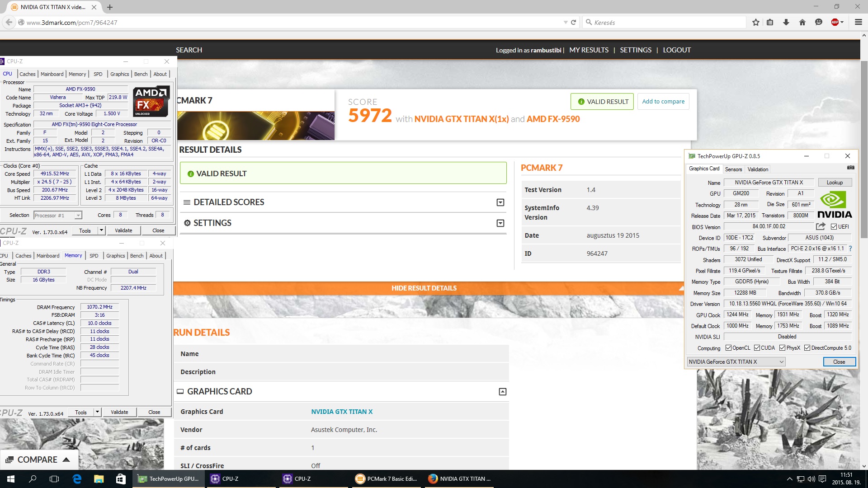Collapse the GRAPHICS CARD section
Image resolution: width=868 pixels, height=488 pixels.
(502, 392)
